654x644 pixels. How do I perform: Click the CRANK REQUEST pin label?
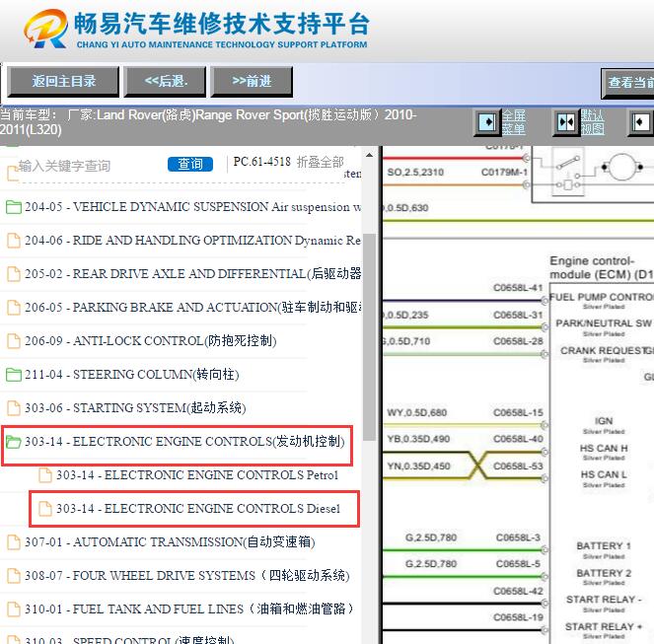[x=601, y=351]
